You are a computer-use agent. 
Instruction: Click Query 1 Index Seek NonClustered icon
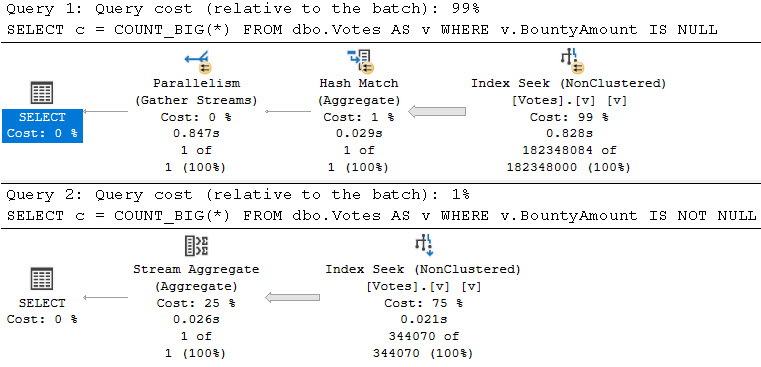pyautogui.click(x=572, y=61)
